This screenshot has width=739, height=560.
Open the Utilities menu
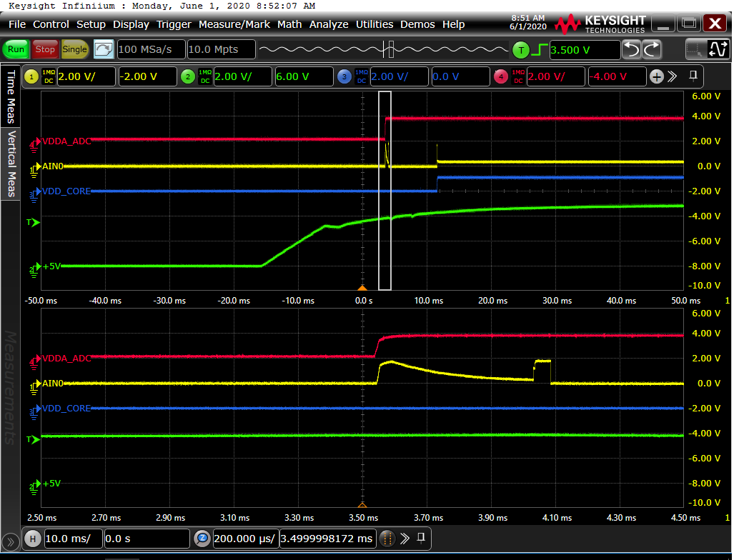coord(375,24)
